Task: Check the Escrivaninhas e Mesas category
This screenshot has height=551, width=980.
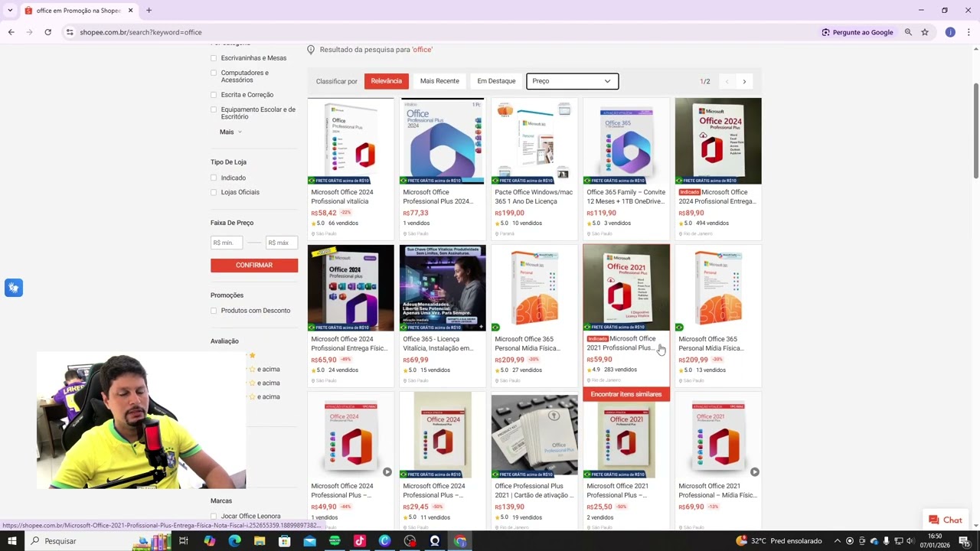Action: coord(214,58)
